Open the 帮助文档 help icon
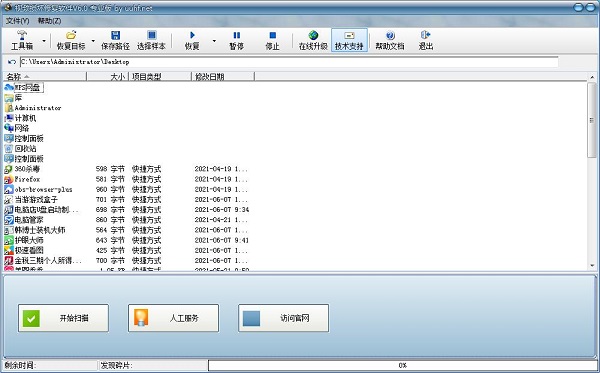Viewport: 600px width, 373px height. [390, 35]
